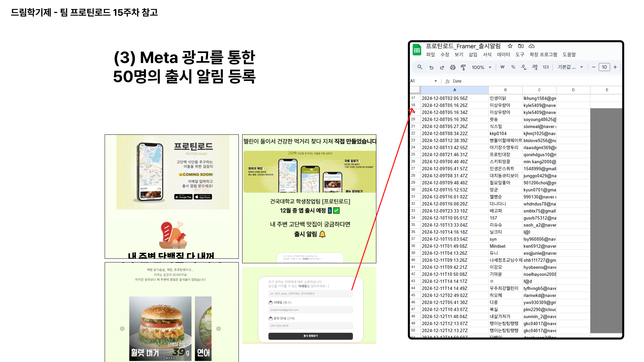This screenshot has width=644, height=362.
Task: Decrease decimal places in the toolbar
Action: point(524,67)
